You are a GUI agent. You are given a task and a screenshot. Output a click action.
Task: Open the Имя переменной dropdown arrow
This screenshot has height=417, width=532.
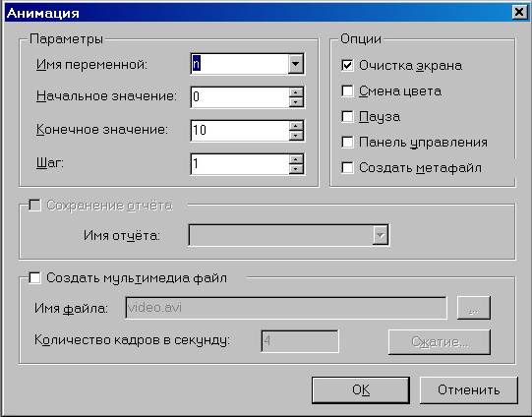(x=296, y=64)
